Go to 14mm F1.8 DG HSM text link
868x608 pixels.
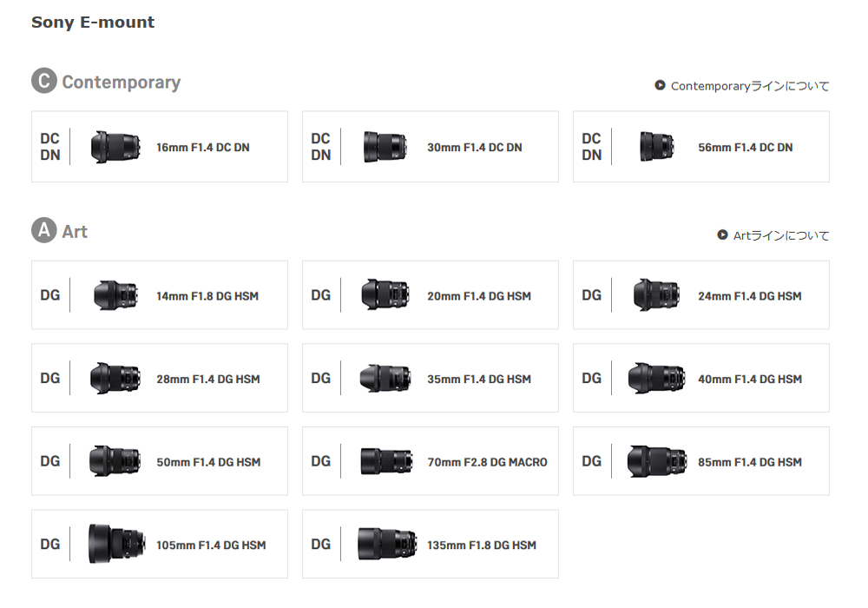[207, 296]
